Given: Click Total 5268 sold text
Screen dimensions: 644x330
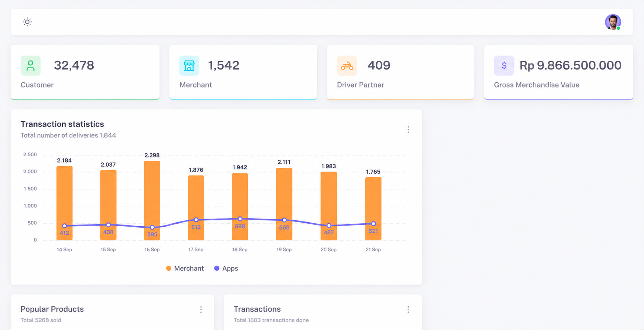Looking at the screenshot, I should click(x=41, y=320).
